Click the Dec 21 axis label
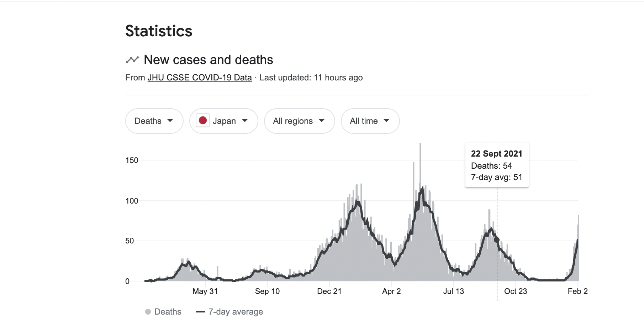Screen dimensions: 644x321 329,291
